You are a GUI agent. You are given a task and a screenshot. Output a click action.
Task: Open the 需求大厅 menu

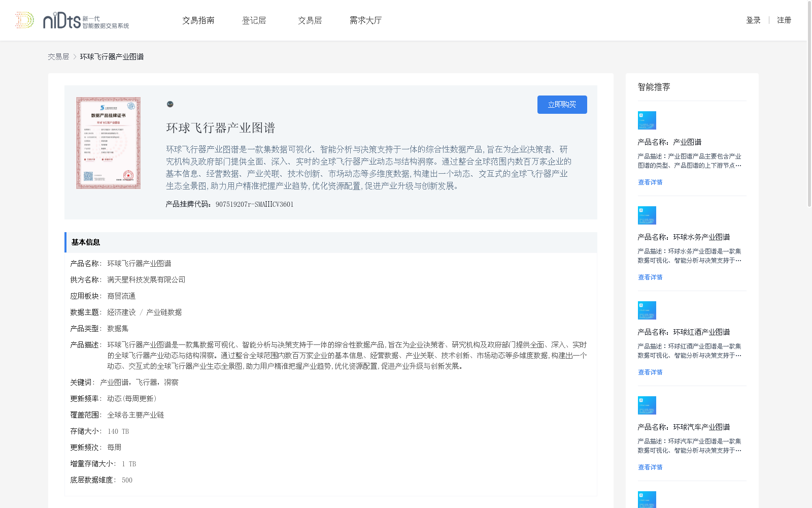point(365,20)
